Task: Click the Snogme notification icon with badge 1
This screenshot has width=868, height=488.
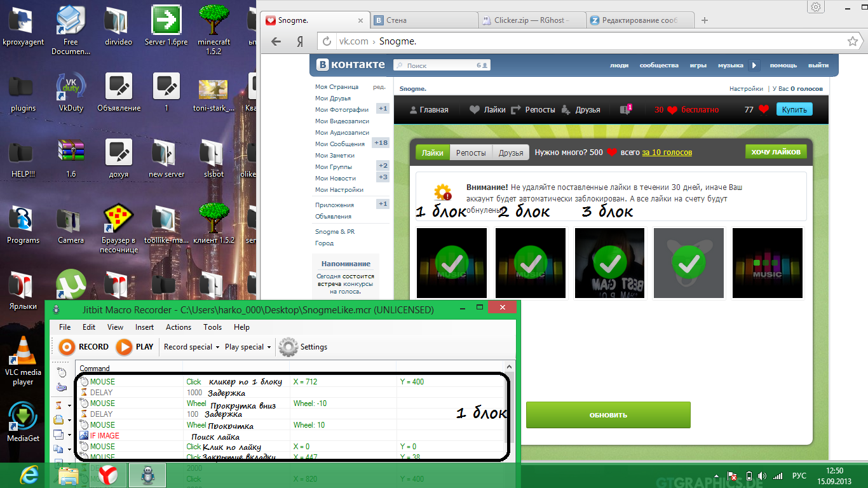Action: 626,109
